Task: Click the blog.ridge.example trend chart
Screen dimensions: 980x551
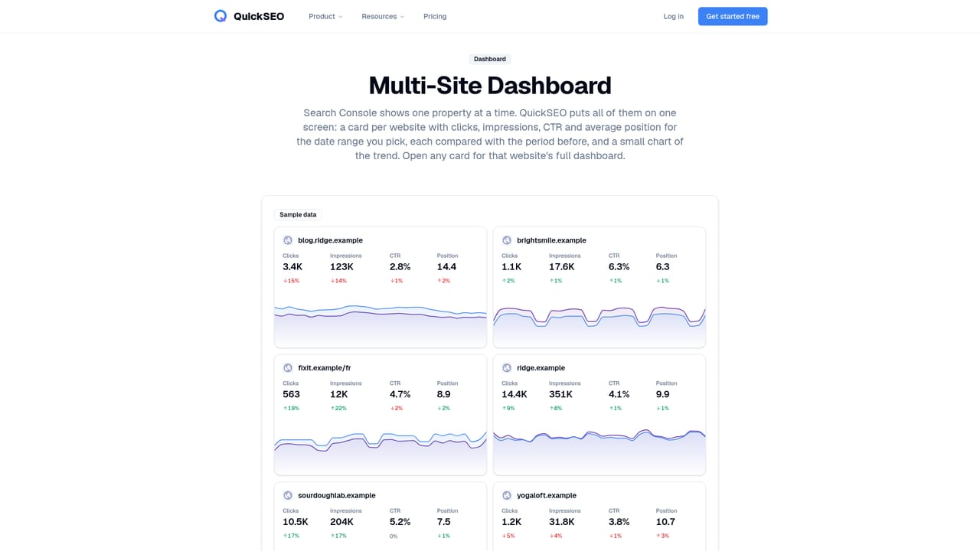Action: [x=381, y=325]
